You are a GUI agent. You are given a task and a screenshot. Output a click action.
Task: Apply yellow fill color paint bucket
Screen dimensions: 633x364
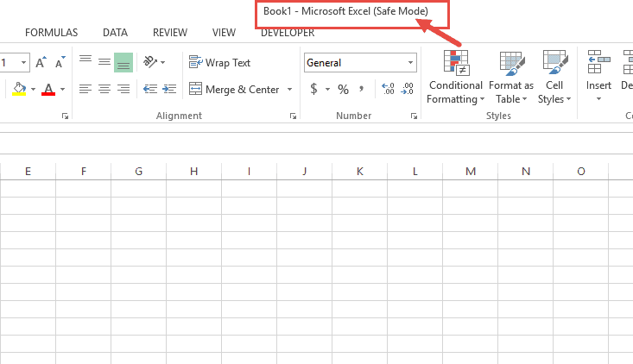click(x=19, y=89)
